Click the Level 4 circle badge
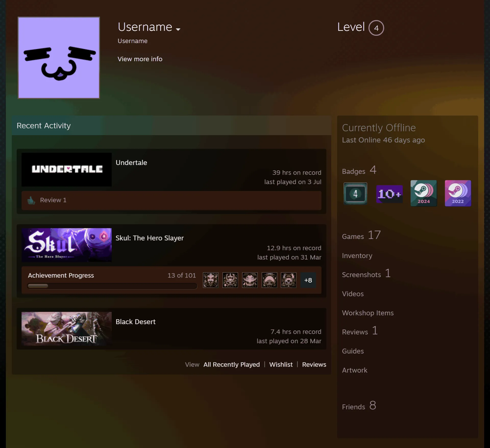 click(x=376, y=28)
